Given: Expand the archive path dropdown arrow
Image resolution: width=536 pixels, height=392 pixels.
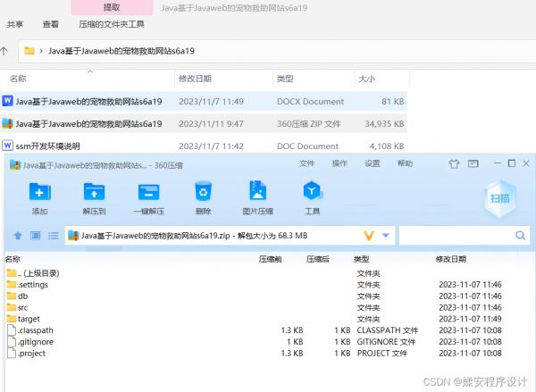Looking at the screenshot, I should pyautogui.click(x=386, y=236).
